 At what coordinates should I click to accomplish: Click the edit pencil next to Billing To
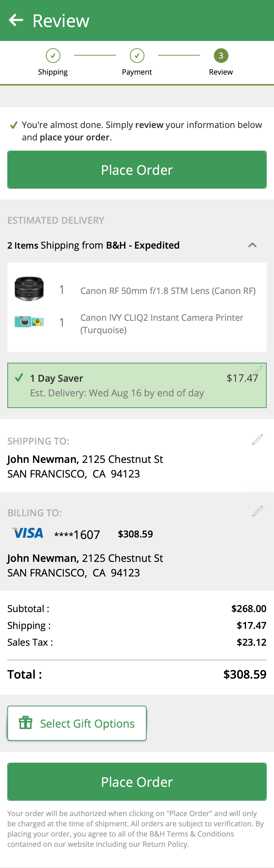[x=257, y=511]
